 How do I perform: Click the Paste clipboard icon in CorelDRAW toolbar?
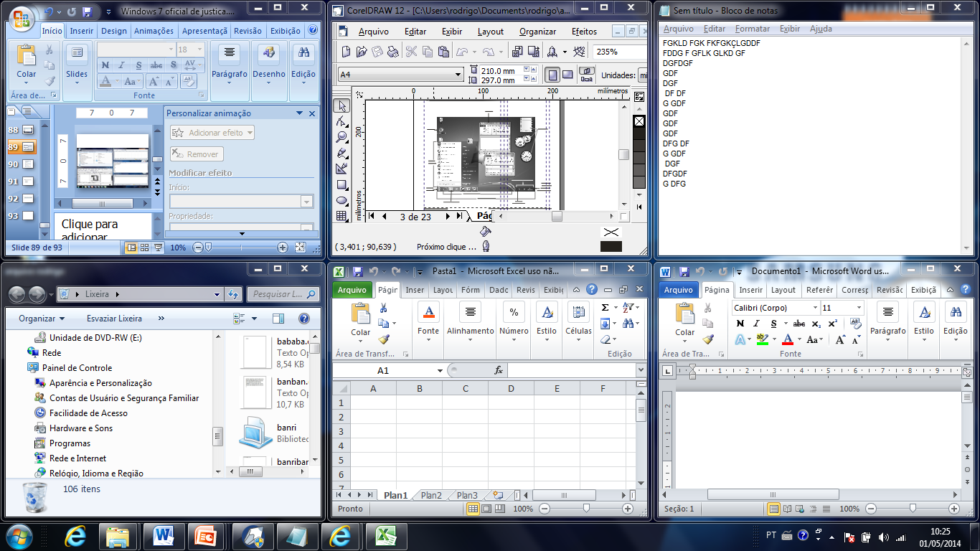pos(443,52)
